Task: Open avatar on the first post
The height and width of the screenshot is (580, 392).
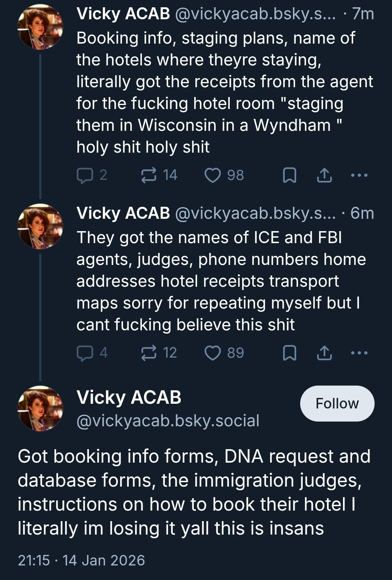Action: (x=40, y=27)
